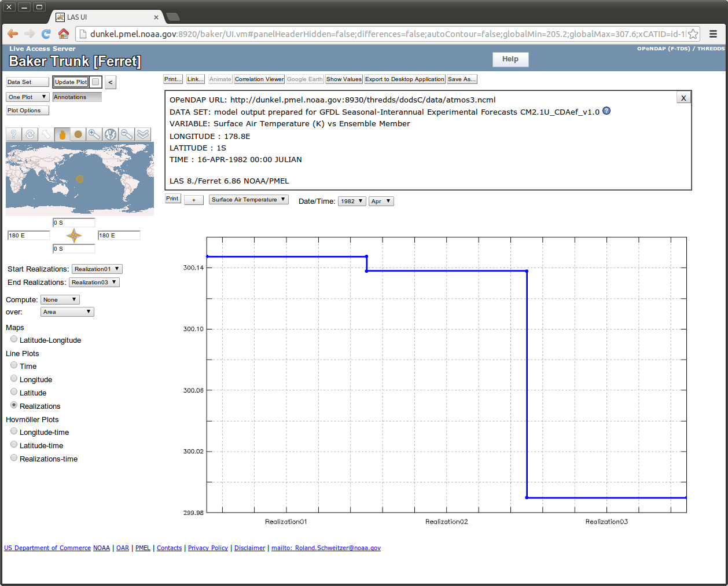This screenshot has width=728, height=586.
Task: Click the Help button in header
Action: pos(510,59)
